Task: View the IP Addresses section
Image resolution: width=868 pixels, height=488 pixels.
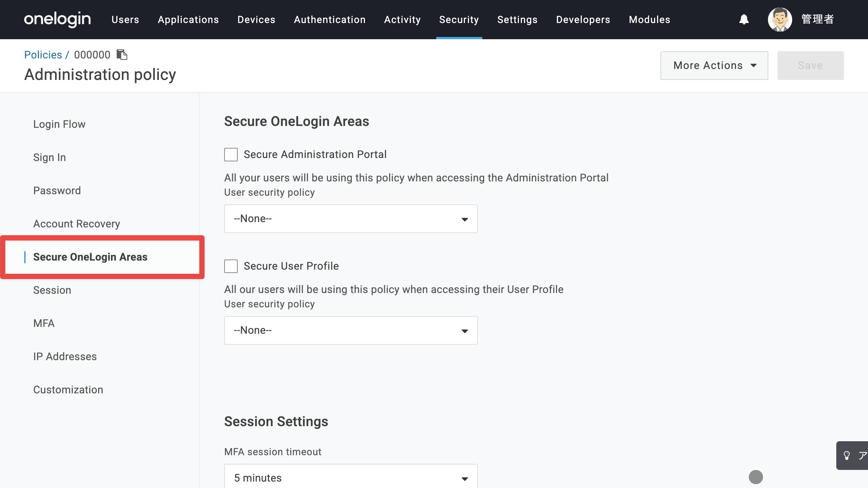Action: 65,357
